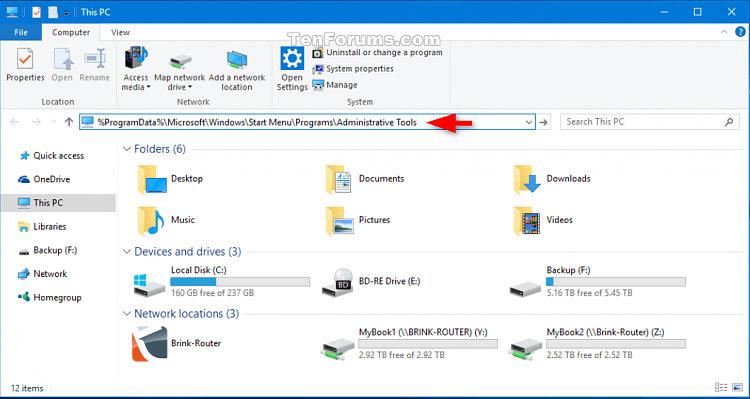Open recent locations dropdown

click(53, 122)
